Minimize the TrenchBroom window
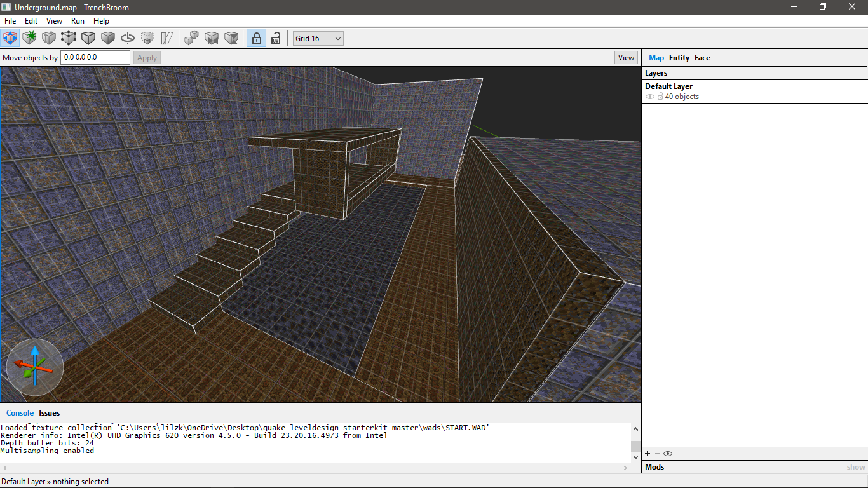This screenshot has height=488, width=868. click(794, 6)
